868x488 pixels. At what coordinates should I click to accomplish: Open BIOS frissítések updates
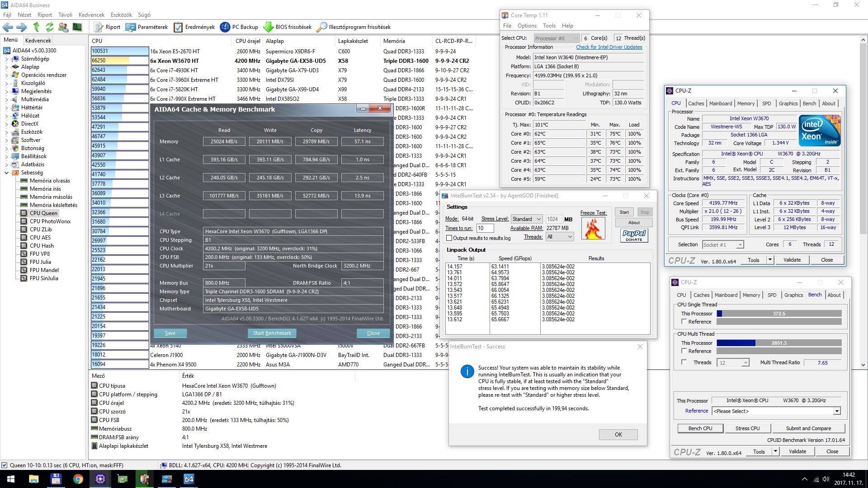pos(288,27)
